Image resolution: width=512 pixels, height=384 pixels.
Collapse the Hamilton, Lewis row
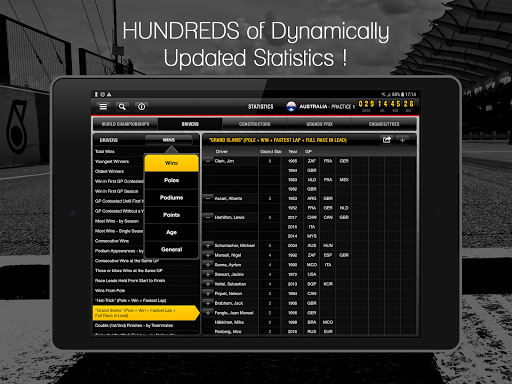tap(208, 217)
